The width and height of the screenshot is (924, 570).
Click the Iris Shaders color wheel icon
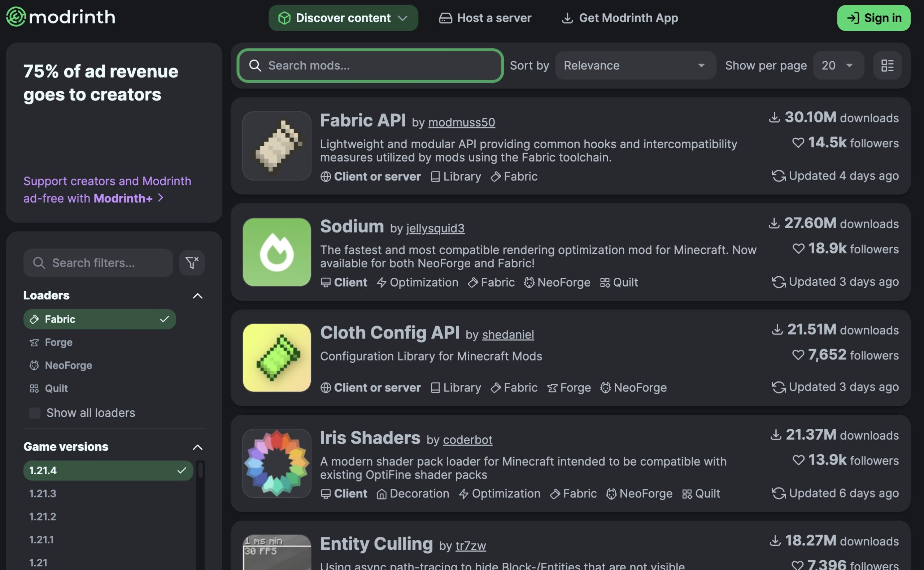[277, 463]
